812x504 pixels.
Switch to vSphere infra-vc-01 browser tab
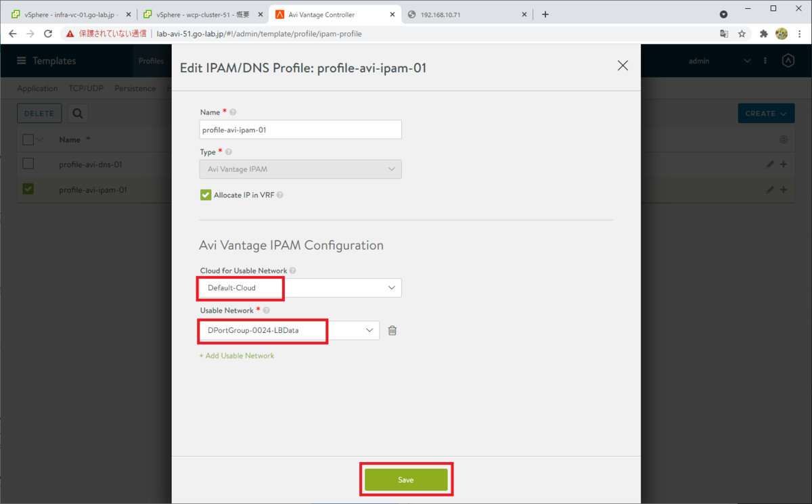click(70, 14)
